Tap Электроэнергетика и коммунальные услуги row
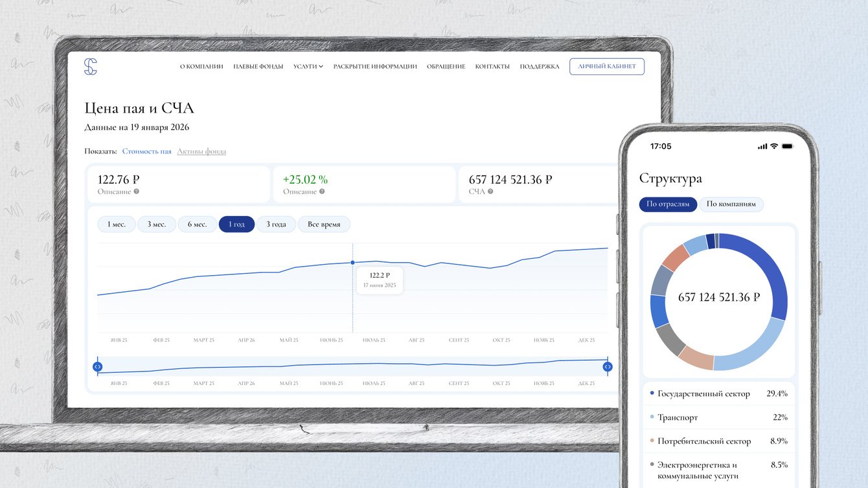868x488 pixels. click(718, 471)
